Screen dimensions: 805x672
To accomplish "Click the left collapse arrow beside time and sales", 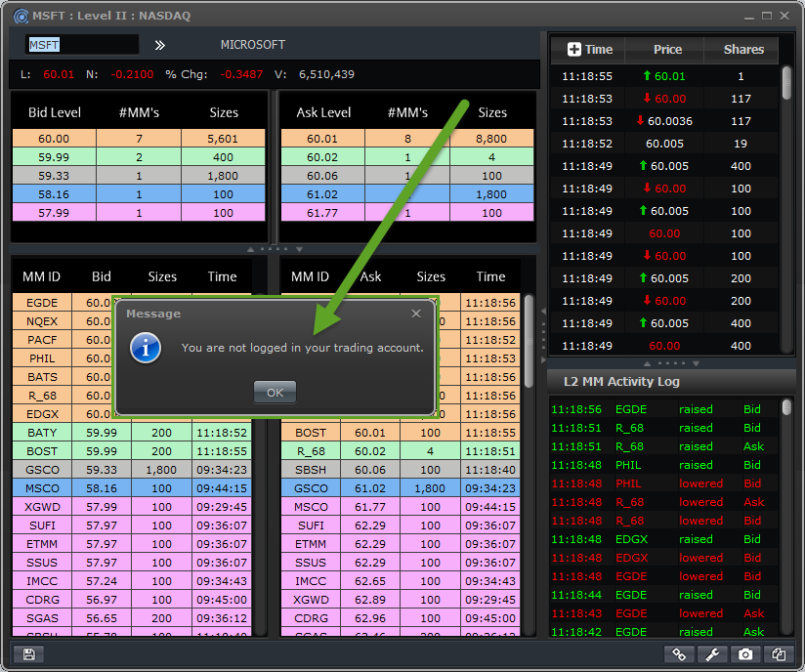I will pyautogui.click(x=543, y=312).
